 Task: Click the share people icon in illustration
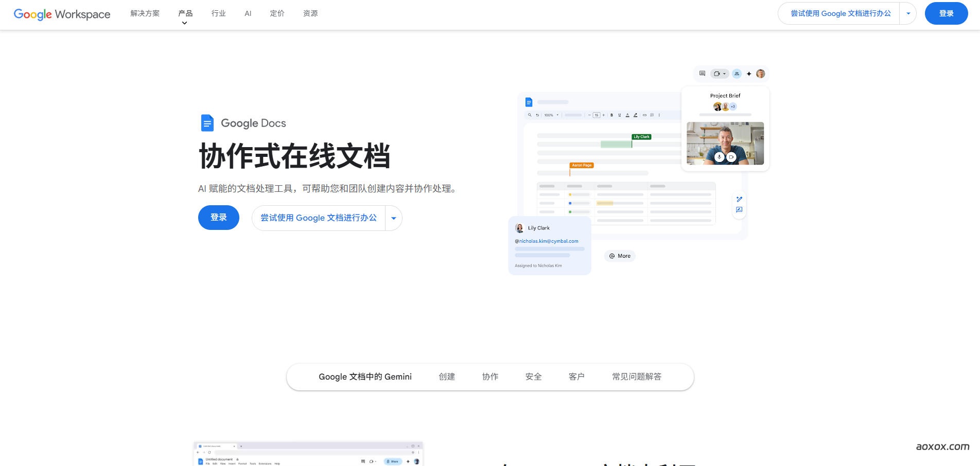[x=737, y=74]
